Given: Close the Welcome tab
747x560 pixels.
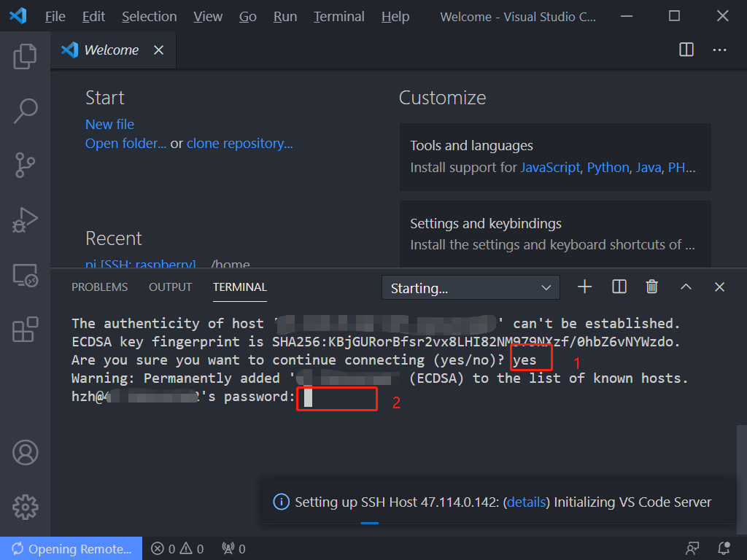Looking at the screenshot, I should click(x=158, y=50).
